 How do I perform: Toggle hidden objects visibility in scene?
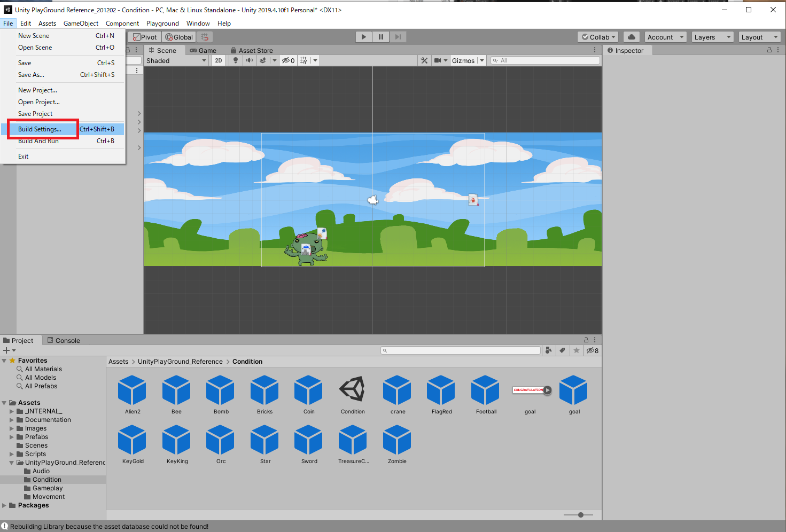coord(289,60)
